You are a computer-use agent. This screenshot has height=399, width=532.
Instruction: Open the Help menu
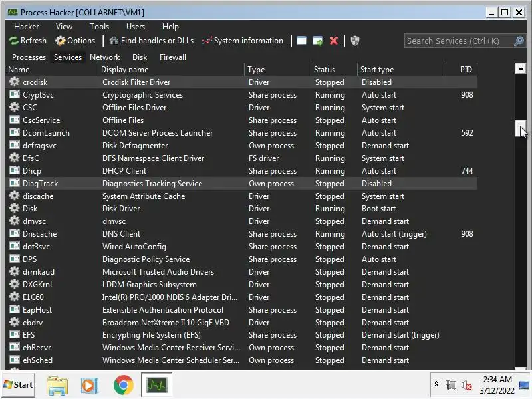coord(170,27)
